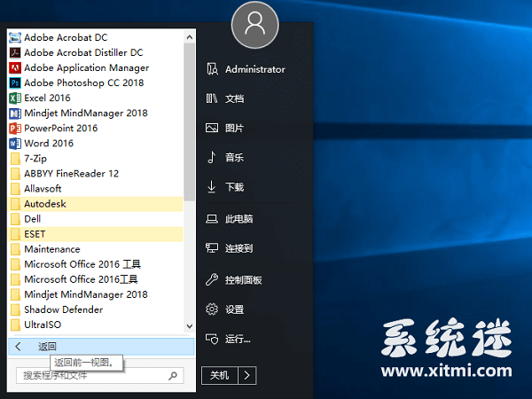532x399 pixels.
Task: Click the 此电脑 computer icon
Action: coord(212,219)
